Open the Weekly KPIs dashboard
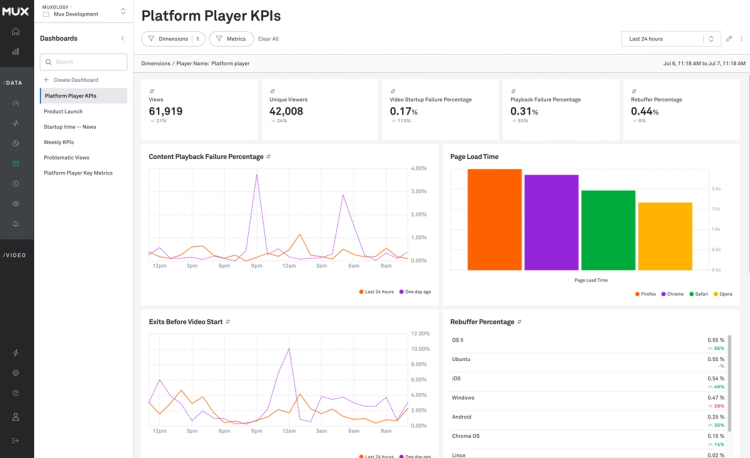750x458 pixels. tap(59, 142)
